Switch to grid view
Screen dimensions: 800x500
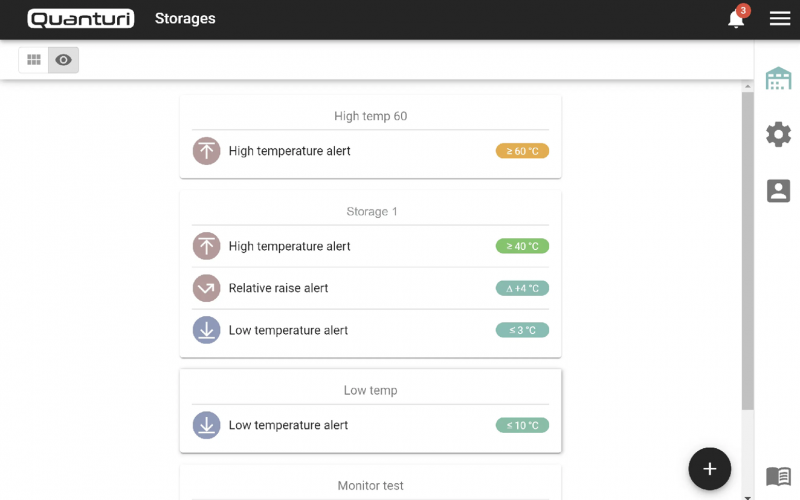[34, 60]
